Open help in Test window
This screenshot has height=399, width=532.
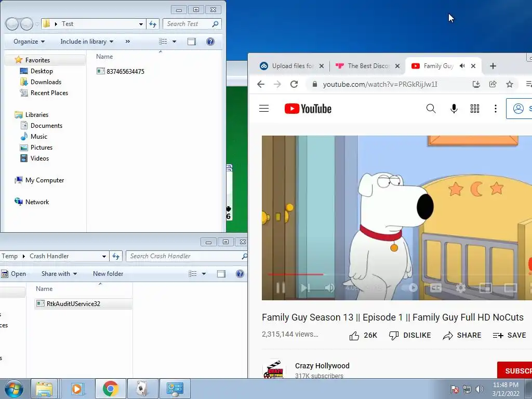(210, 42)
